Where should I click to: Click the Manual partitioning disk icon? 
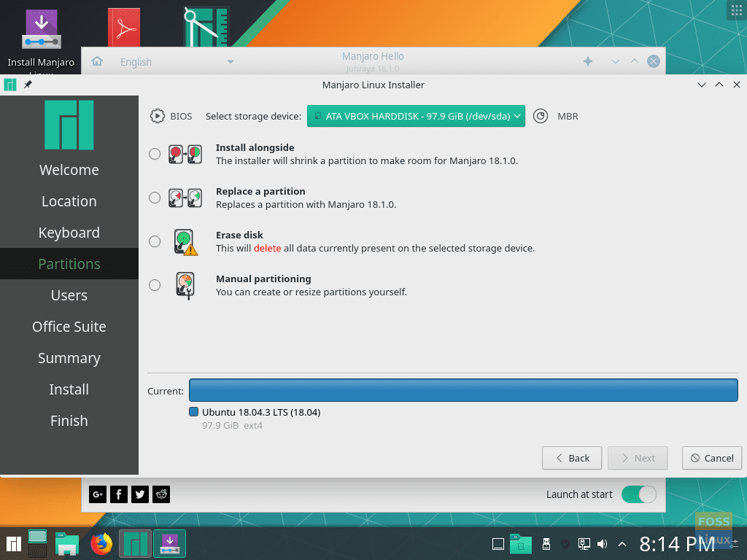(x=185, y=285)
